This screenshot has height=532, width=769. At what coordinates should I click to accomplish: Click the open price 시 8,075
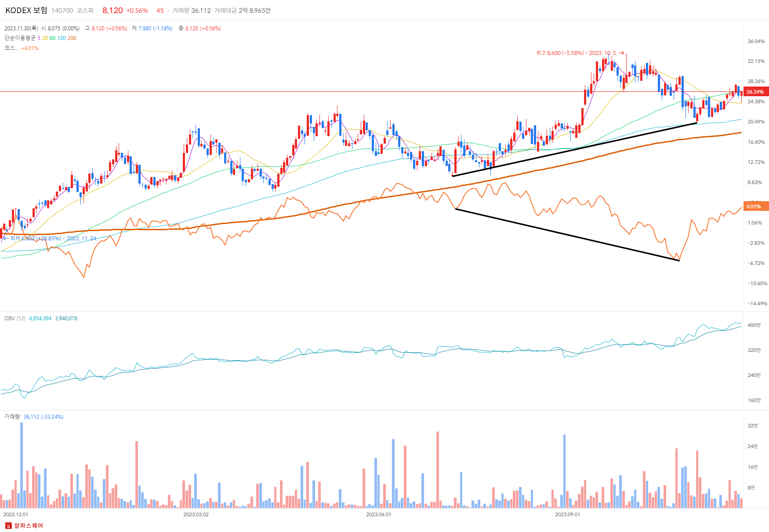click(x=51, y=29)
